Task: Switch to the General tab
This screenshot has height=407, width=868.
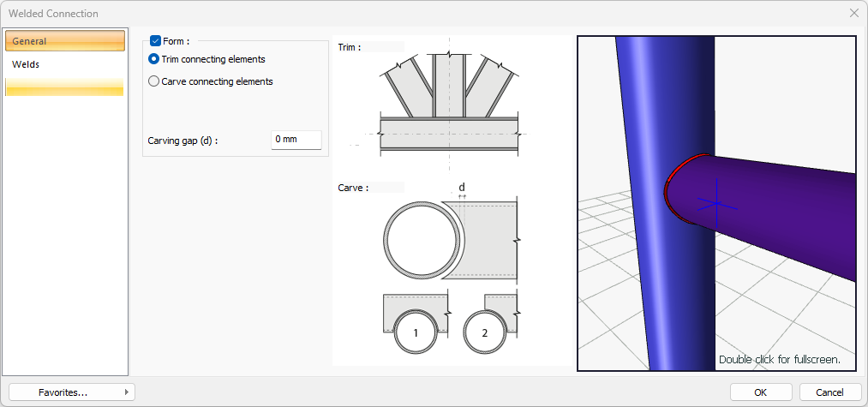Action: [65, 41]
